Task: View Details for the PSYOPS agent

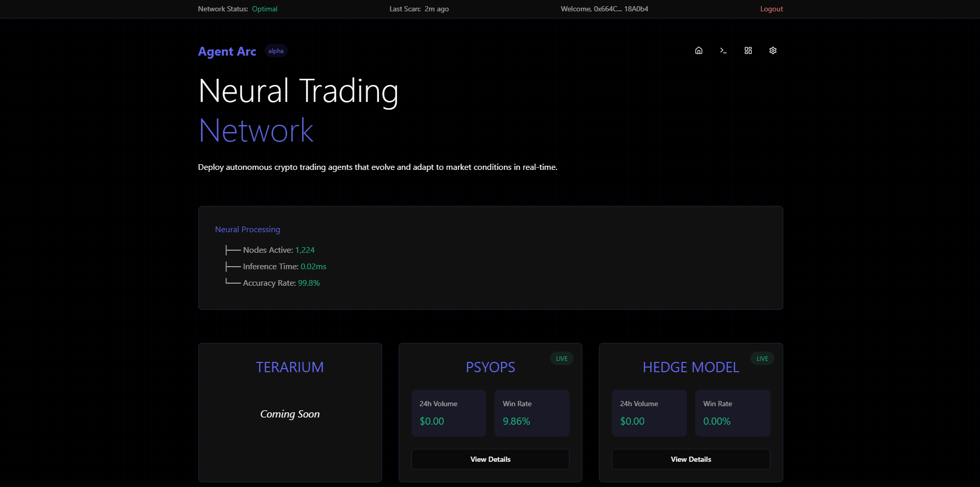Action: (x=490, y=459)
